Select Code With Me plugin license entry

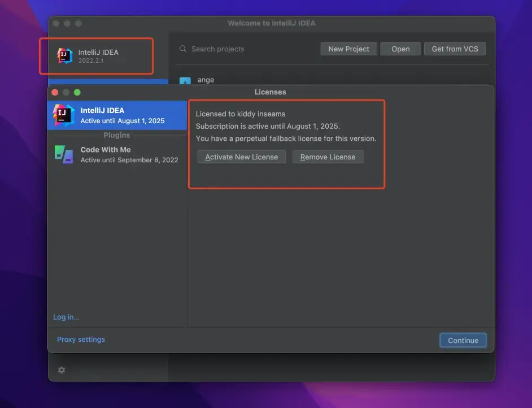coord(117,155)
